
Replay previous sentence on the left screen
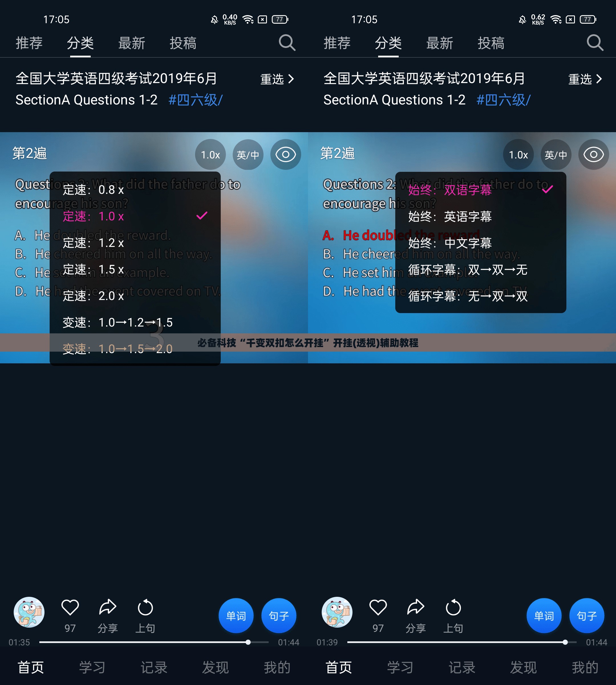coord(145,607)
